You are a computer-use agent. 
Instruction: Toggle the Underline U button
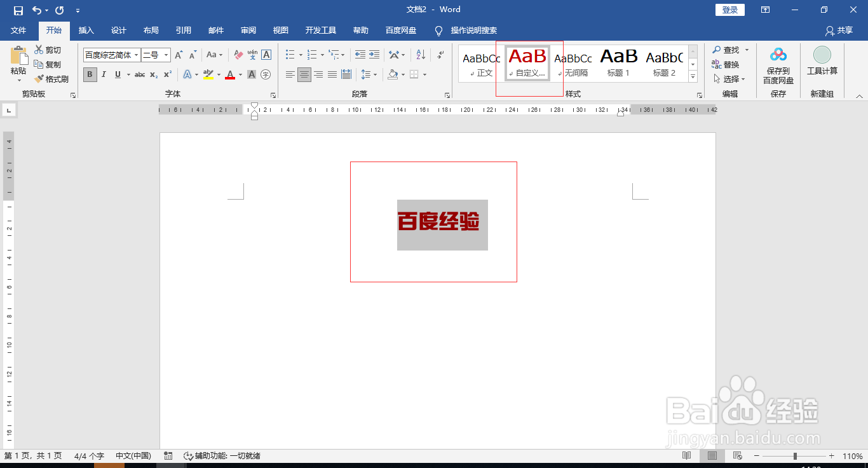tap(118, 74)
